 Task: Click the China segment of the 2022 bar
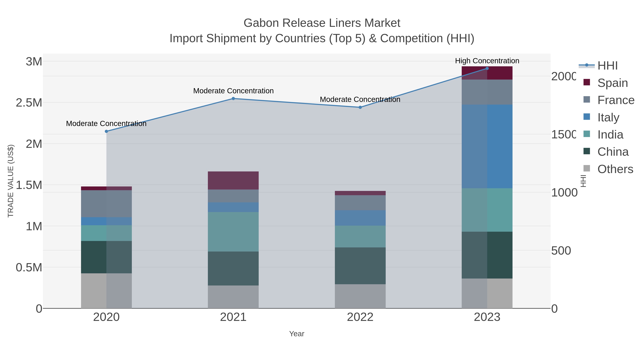point(360,266)
